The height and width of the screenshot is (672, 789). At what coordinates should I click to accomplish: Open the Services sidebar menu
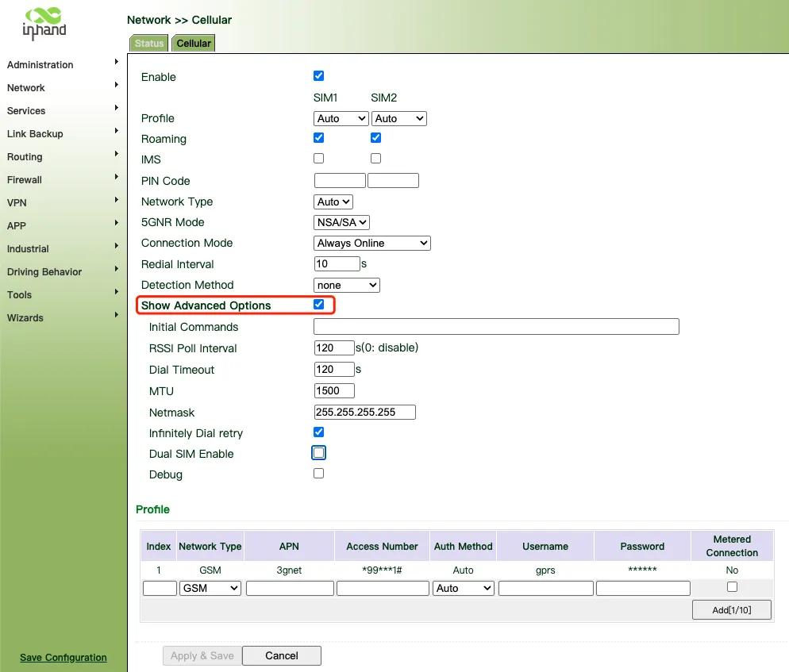[x=26, y=111]
